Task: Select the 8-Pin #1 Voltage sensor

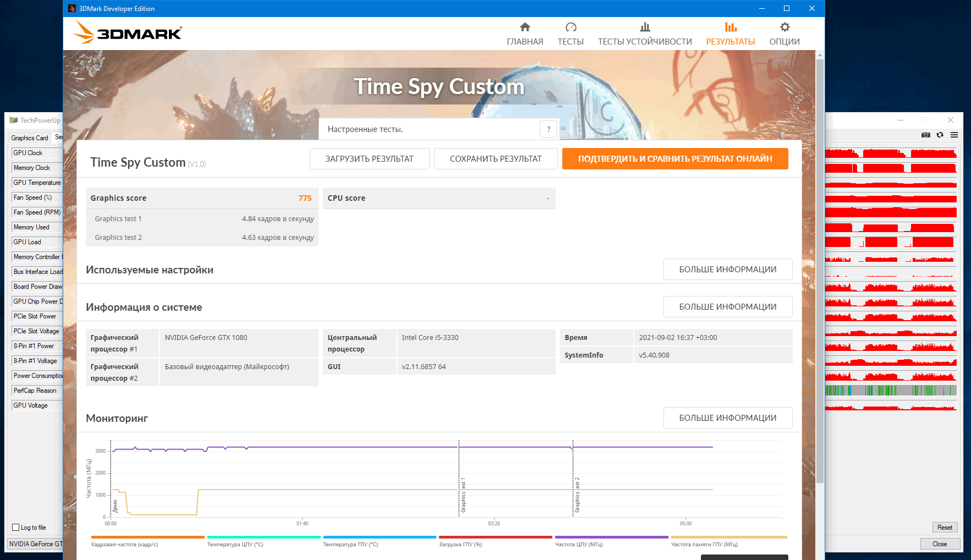Action: [37, 361]
